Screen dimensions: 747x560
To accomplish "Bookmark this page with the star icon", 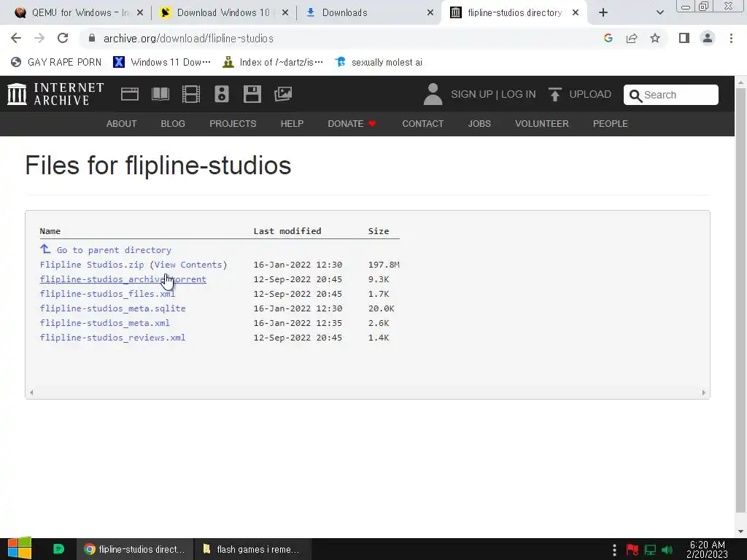I will (x=655, y=38).
